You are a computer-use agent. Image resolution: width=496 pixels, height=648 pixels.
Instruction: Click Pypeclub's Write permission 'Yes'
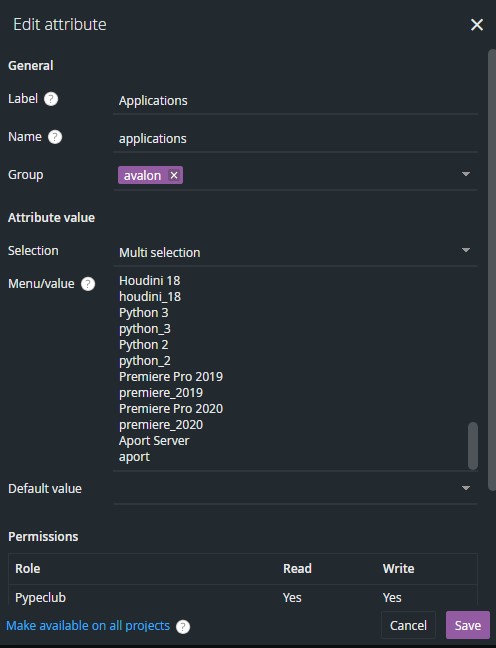(x=392, y=598)
